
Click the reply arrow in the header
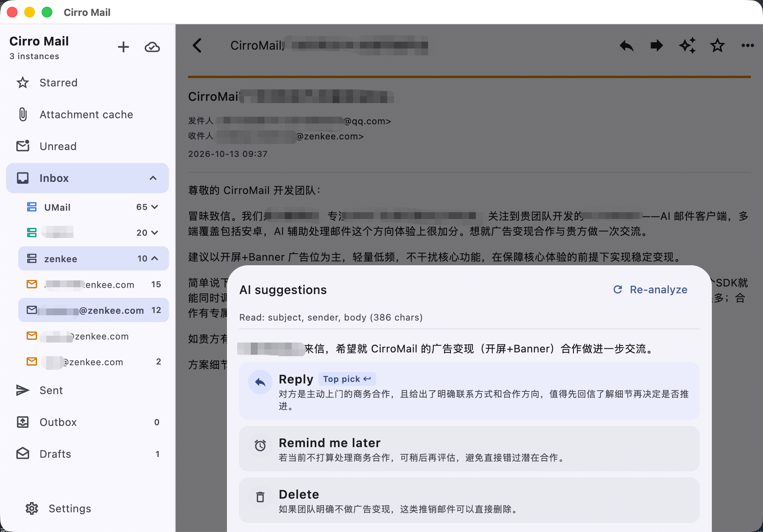pos(627,45)
